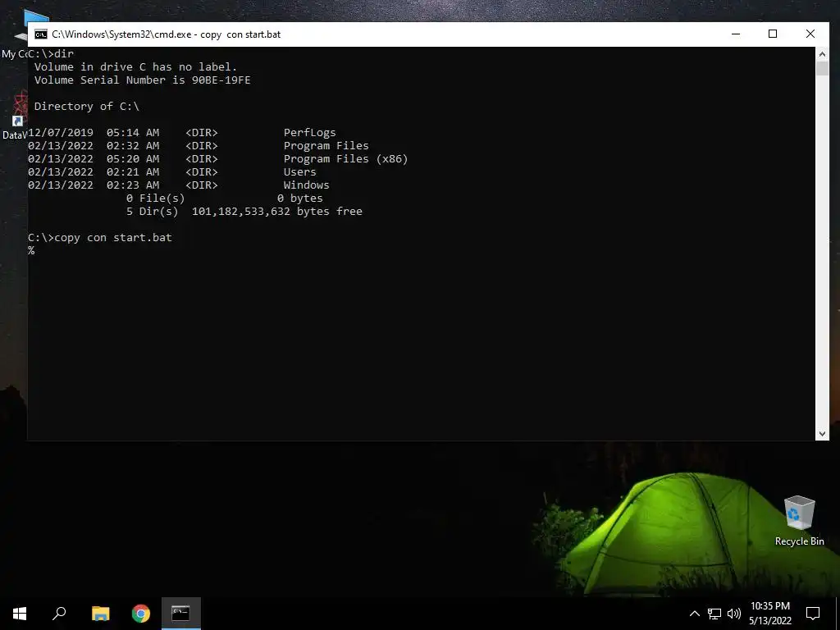Click the scroll-up arrow in the console window
The height and width of the screenshot is (630, 840).
pos(822,54)
